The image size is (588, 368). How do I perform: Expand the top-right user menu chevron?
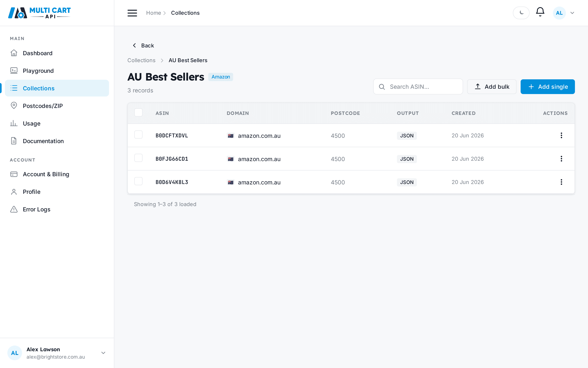pyautogui.click(x=572, y=13)
